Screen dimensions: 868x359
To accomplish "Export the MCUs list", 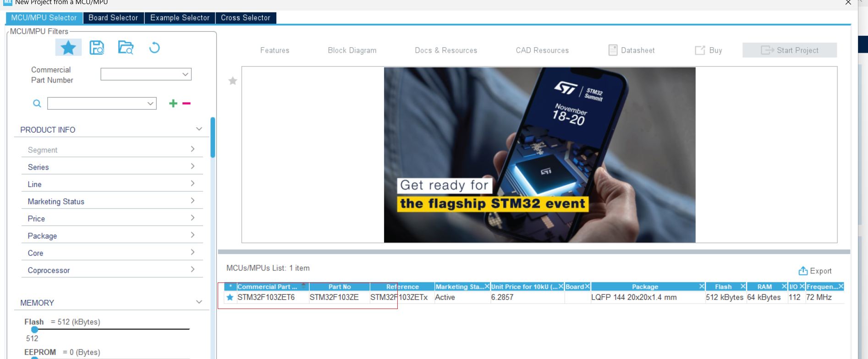I will click(815, 271).
